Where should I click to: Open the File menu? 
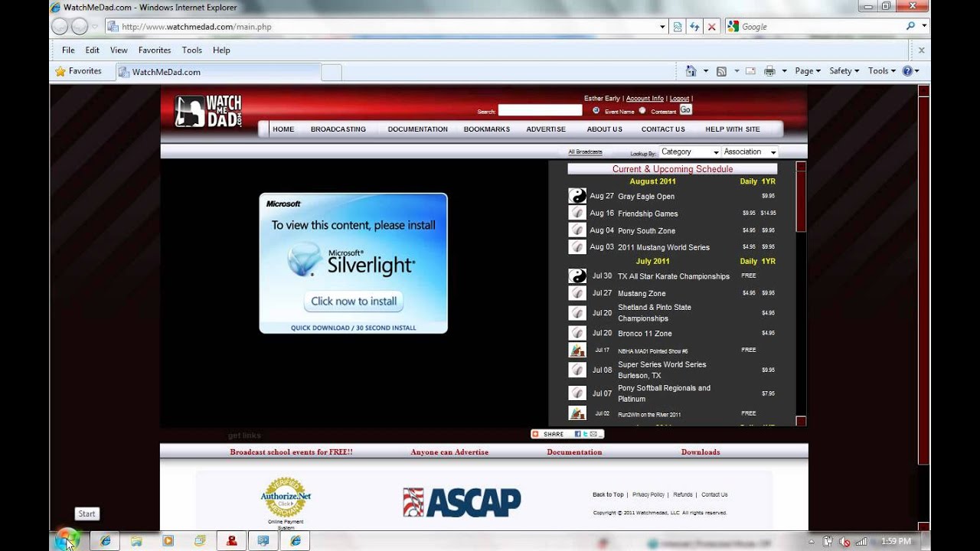pos(68,50)
